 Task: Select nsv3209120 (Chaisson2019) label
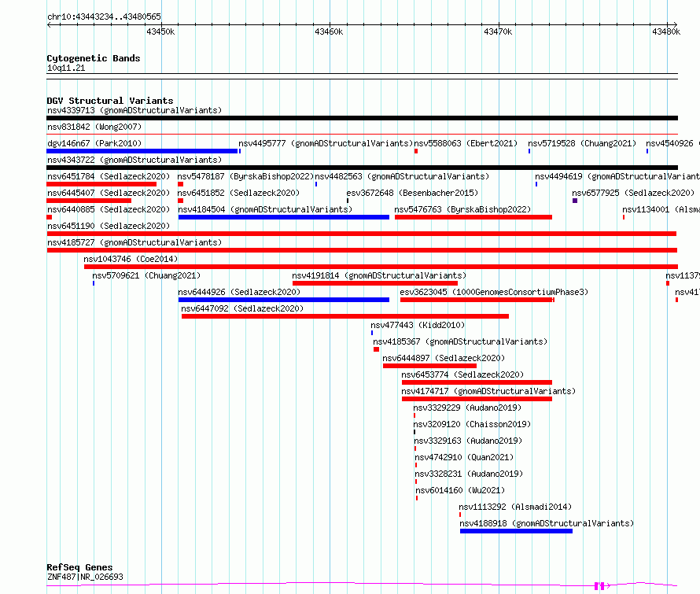[x=472, y=424]
